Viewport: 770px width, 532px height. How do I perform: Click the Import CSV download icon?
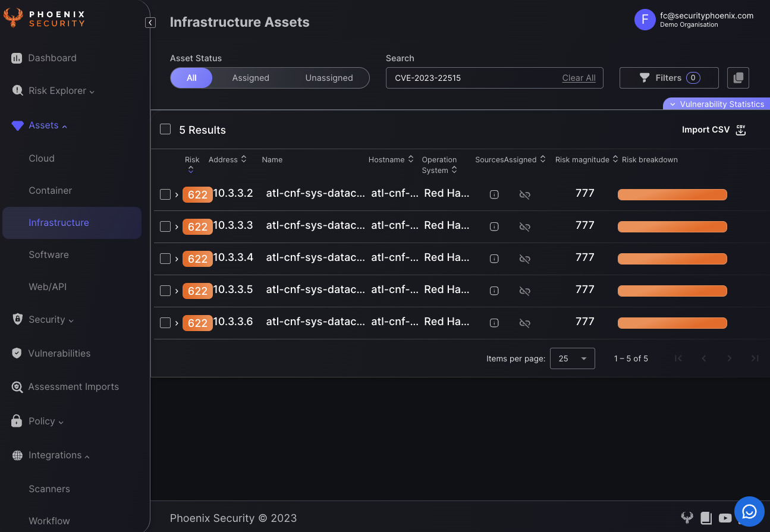(741, 130)
